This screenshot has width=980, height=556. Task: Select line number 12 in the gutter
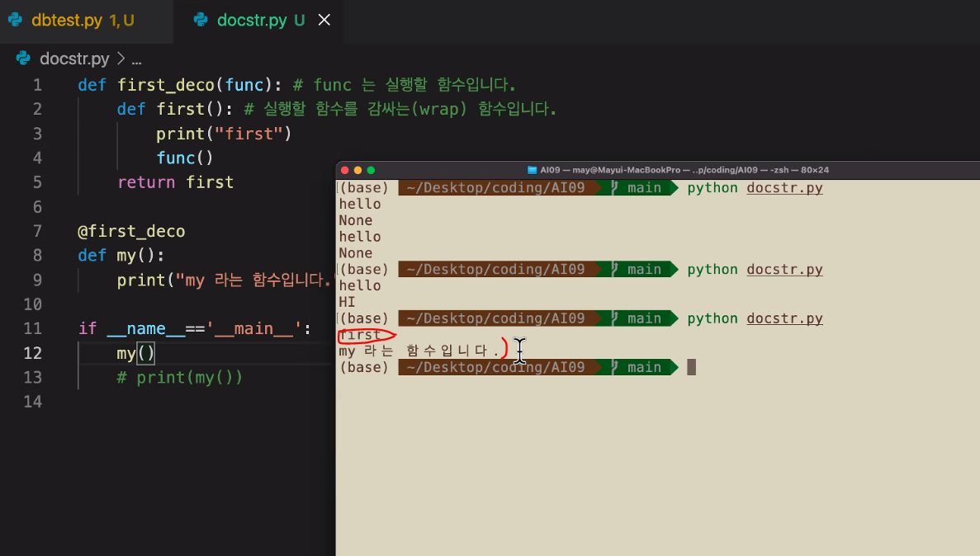point(32,353)
